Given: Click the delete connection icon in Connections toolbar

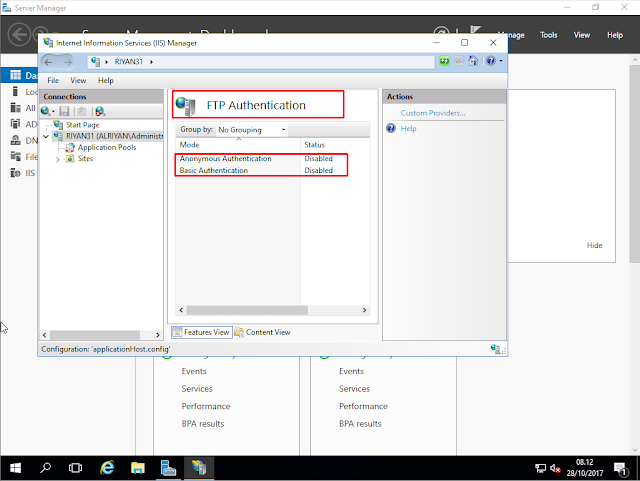Looking at the screenshot, I should 100,111.
